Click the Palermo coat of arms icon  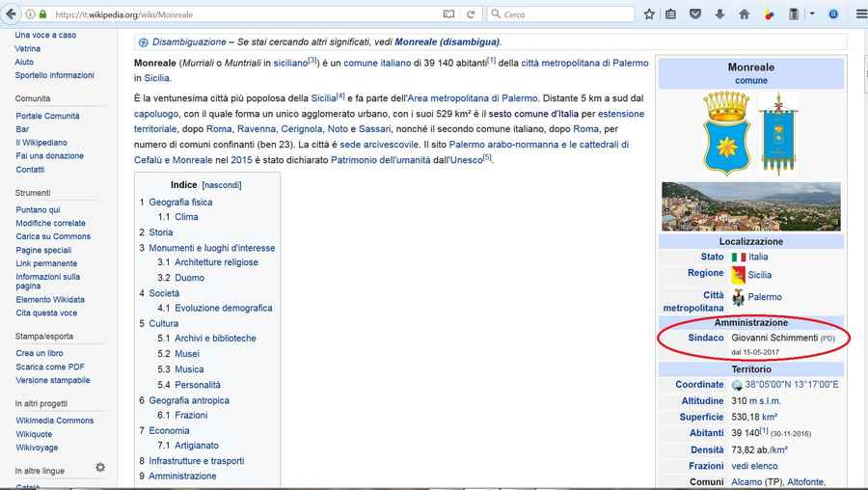[738, 297]
